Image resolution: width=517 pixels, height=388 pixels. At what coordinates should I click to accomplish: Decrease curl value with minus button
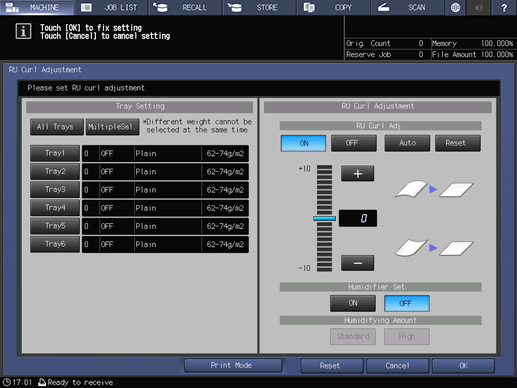[357, 263]
